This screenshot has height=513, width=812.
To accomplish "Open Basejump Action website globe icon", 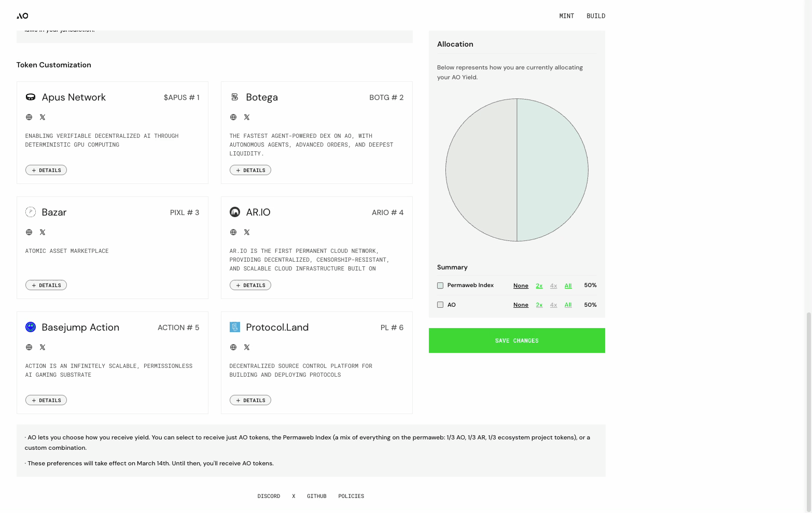I will [29, 347].
